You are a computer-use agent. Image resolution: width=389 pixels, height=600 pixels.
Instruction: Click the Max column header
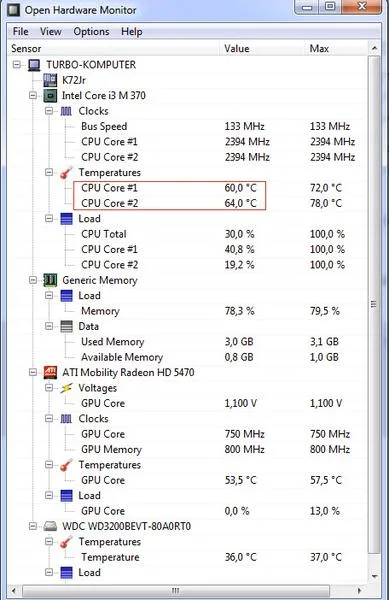(x=337, y=49)
